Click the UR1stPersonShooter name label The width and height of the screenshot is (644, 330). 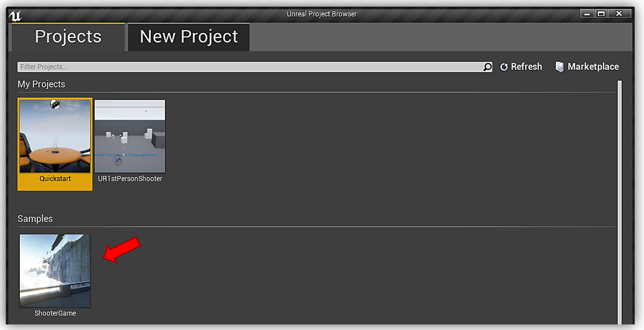click(130, 179)
